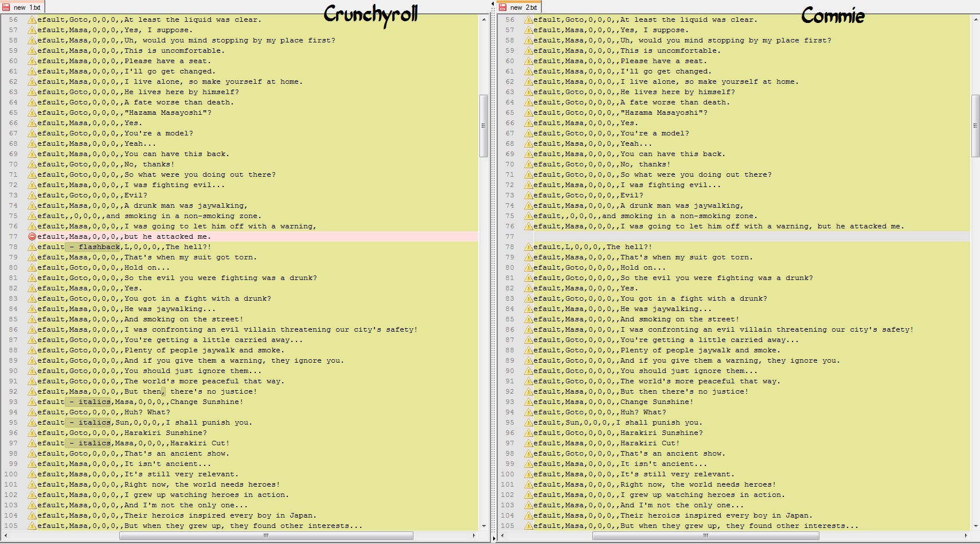This screenshot has width=980, height=544.
Task: Click warning marker on line 56 in left pane
Action: click(x=32, y=20)
